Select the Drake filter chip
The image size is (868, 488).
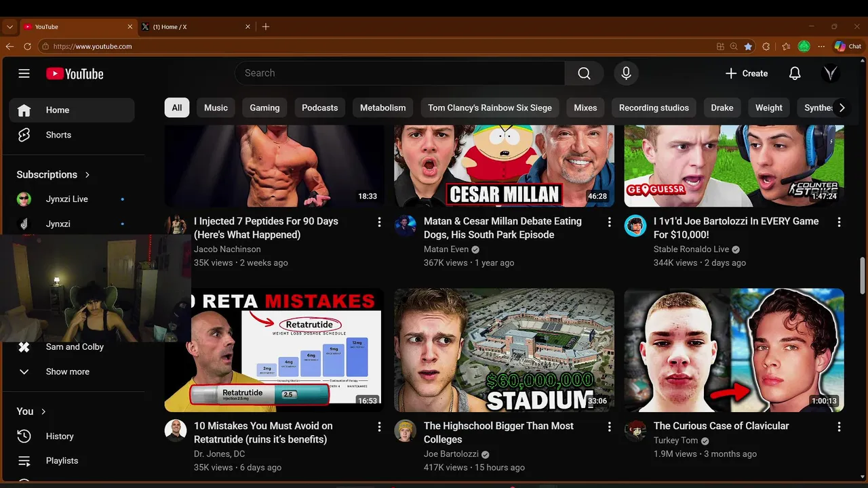click(x=722, y=108)
